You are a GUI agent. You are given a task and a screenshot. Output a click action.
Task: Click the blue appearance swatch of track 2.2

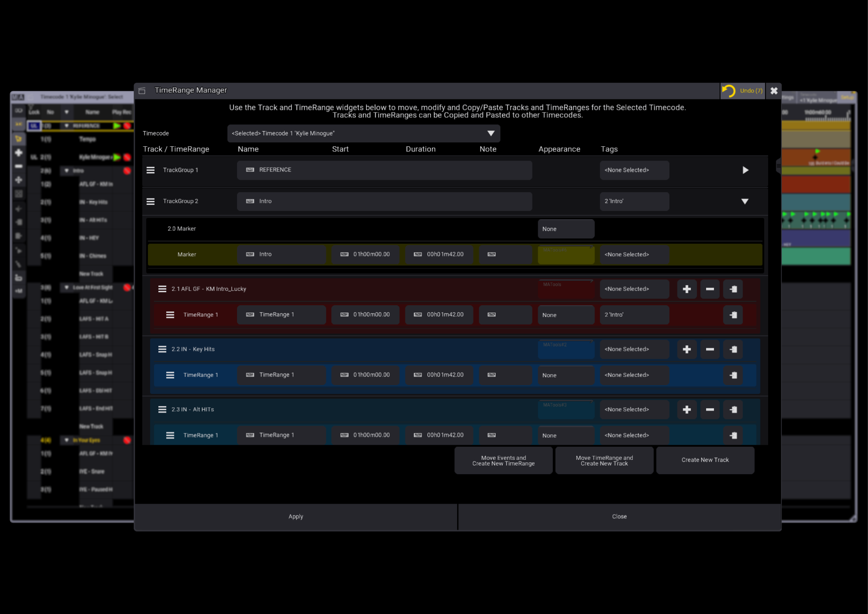tap(566, 350)
